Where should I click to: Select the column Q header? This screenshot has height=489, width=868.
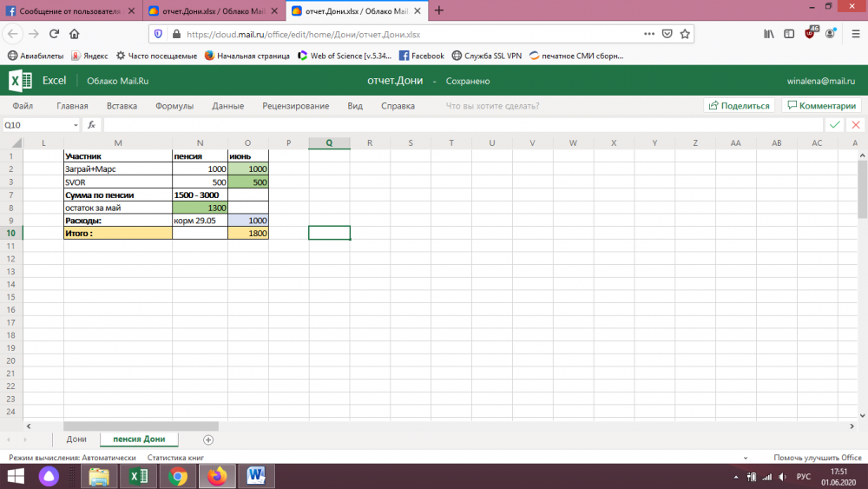coord(329,142)
